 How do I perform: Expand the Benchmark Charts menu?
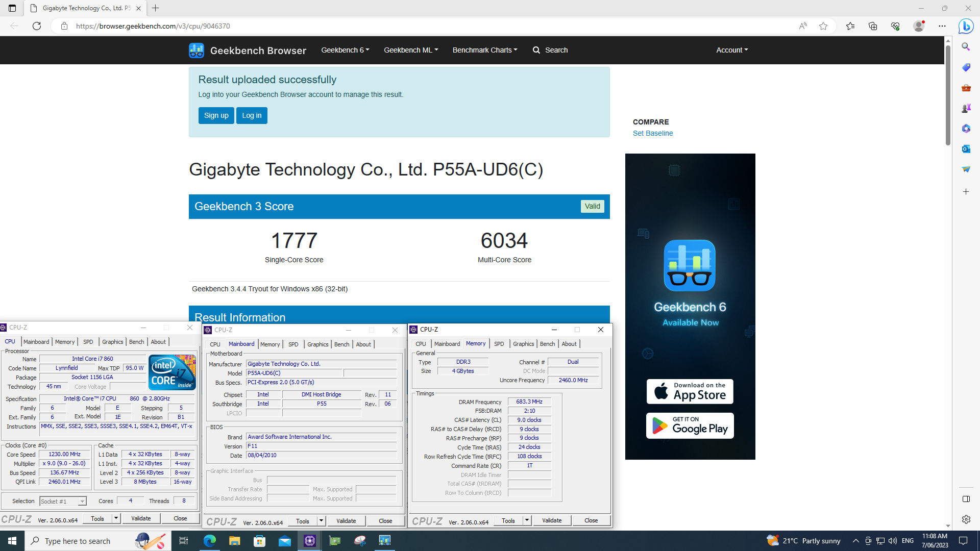(x=485, y=50)
